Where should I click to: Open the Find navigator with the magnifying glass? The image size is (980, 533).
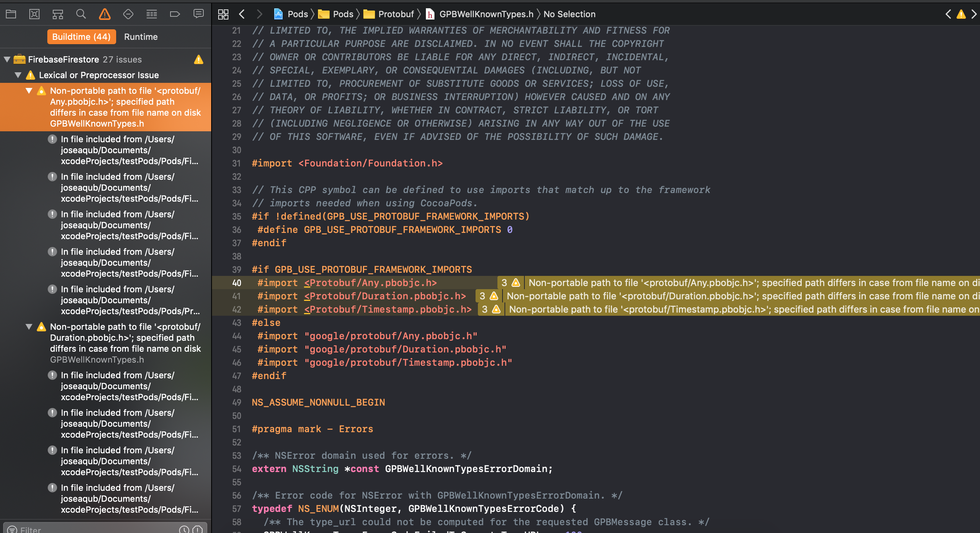pos(81,14)
